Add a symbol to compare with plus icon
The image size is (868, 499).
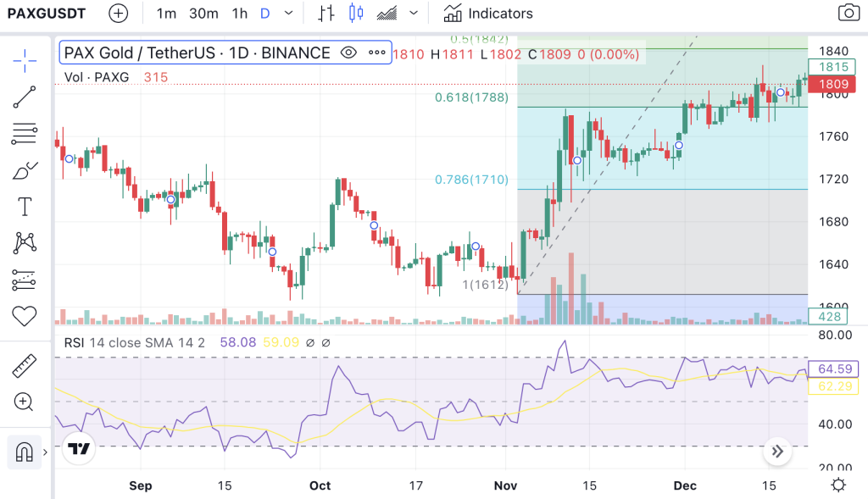pos(118,14)
